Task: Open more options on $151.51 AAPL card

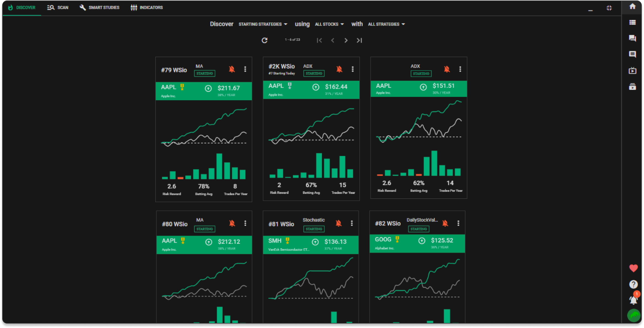Action: coord(460,69)
